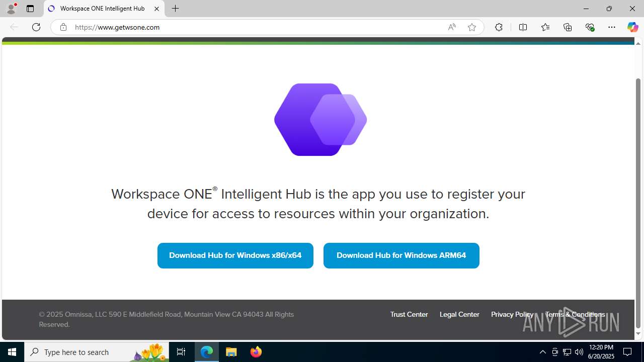Open the Favorites list icon
This screenshot has height=362, width=644.
click(545, 27)
